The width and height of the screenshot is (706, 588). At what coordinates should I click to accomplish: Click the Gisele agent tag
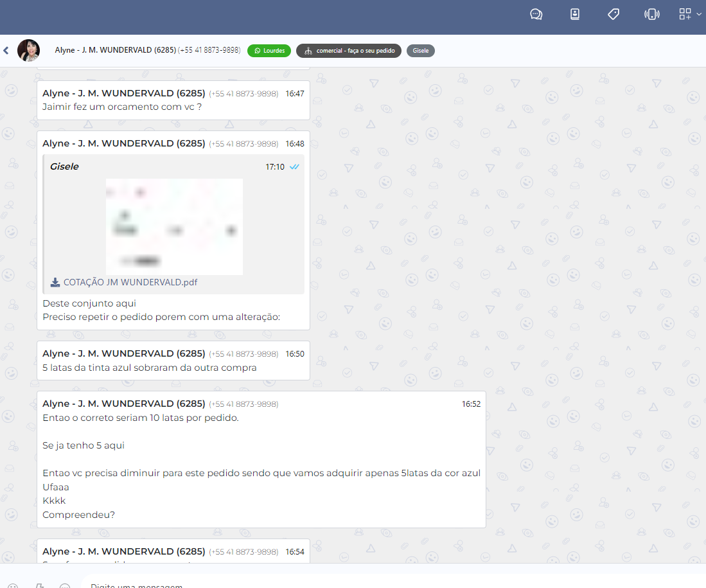[421, 51]
